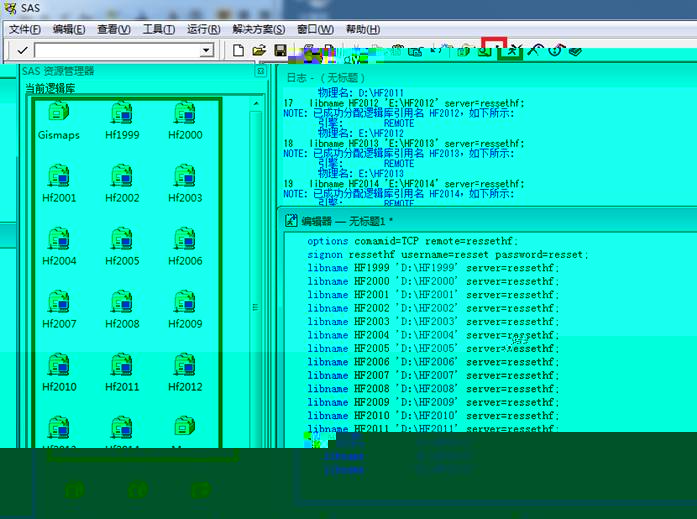This screenshot has height=519, width=697.
Task: Click the editor window title icon
Action: (291, 220)
